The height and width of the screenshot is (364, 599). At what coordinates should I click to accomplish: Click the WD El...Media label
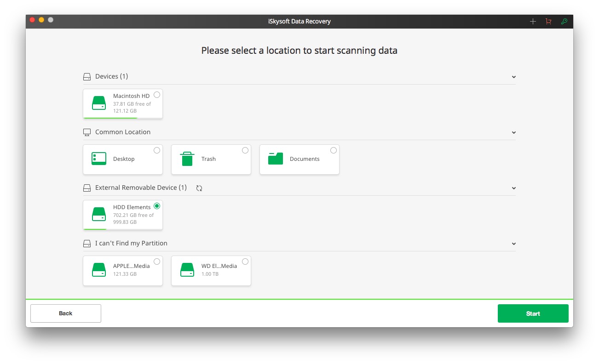(x=219, y=266)
